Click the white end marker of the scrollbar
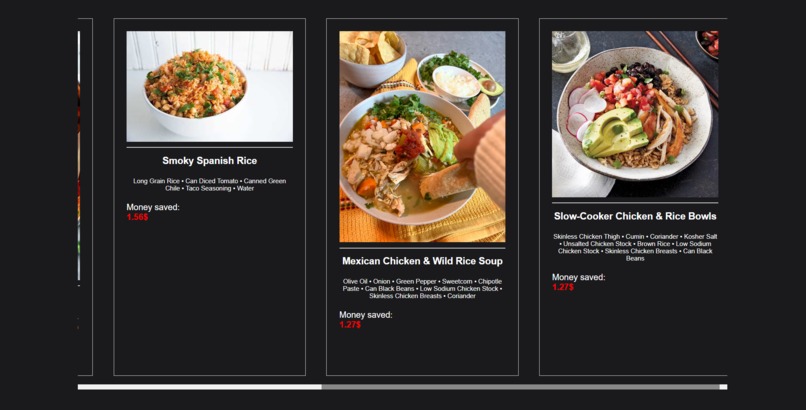 coord(723,387)
